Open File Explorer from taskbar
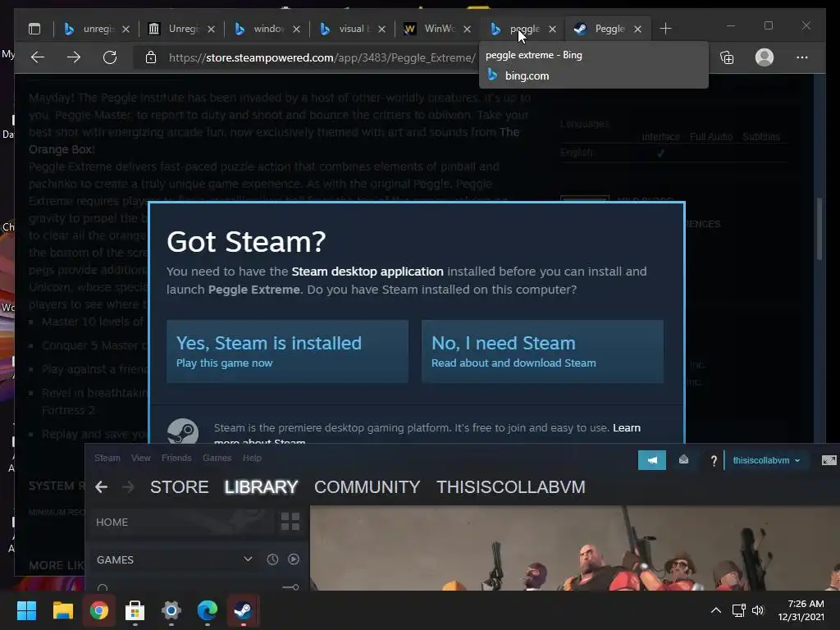 62,610
